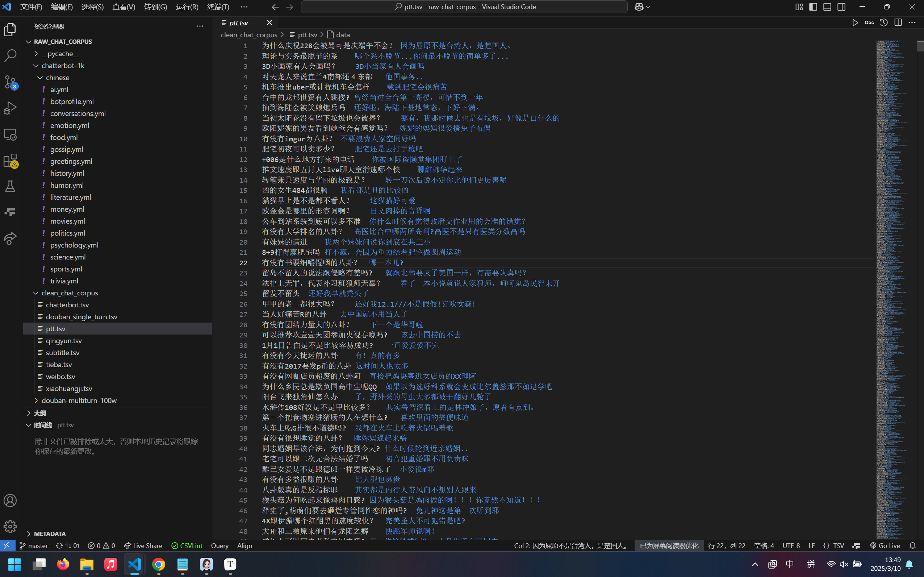This screenshot has height=577, width=924.
Task: Open Remote Explorer view icon
Action: coord(10,134)
